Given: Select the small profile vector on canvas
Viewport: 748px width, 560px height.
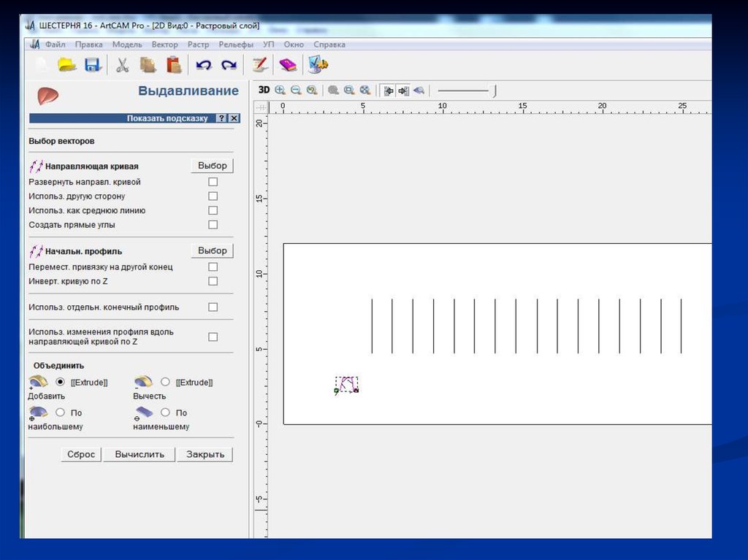Looking at the screenshot, I should click(x=346, y=385).
